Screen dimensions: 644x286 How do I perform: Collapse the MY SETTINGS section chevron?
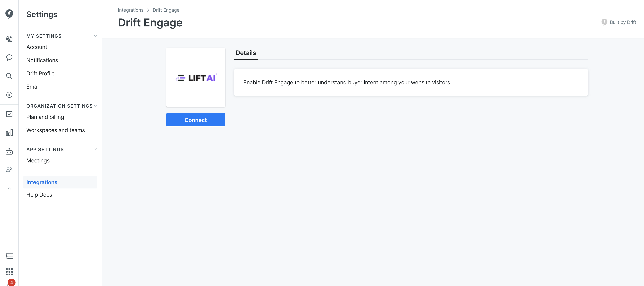click(95, 36)
